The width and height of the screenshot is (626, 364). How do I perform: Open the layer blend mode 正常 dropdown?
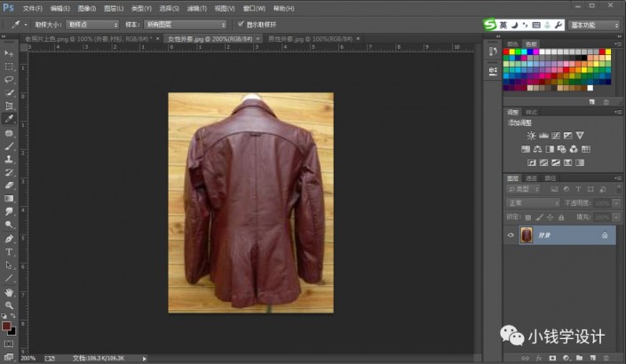coord(533,202)
